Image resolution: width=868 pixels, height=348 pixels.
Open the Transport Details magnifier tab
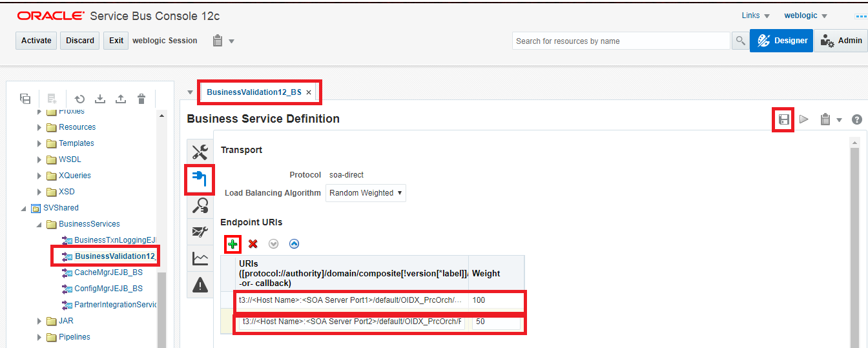[200, 205]
